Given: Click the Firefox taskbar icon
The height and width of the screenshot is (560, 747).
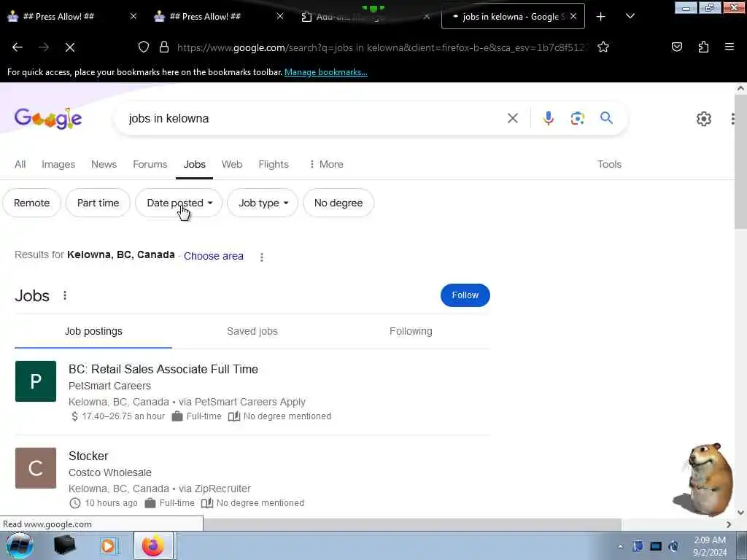Looking at the screenshot, I should point(153,545).
